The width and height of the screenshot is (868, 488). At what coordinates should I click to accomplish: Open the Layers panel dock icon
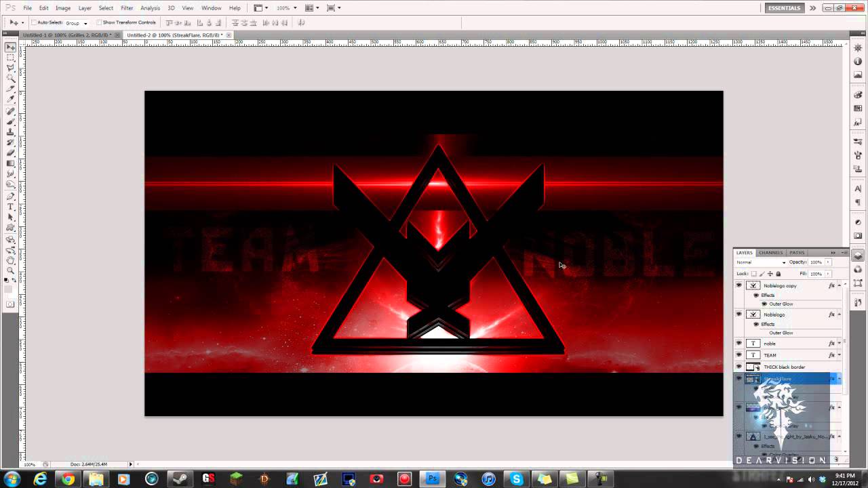(858, 256)
